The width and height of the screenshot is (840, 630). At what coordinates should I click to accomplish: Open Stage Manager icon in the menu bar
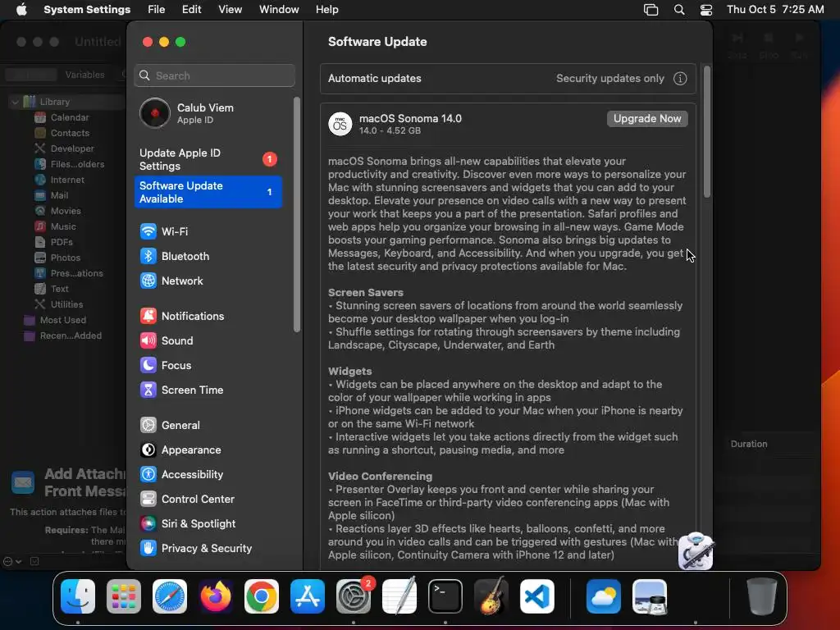[x=651, y=10]
